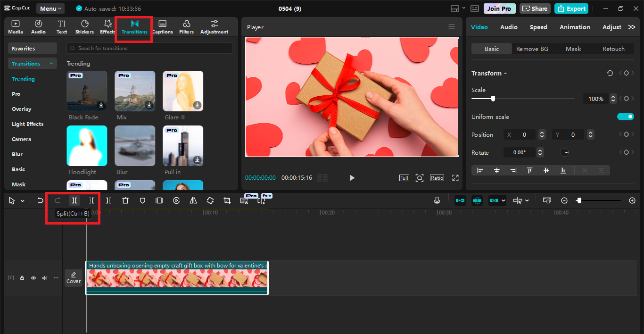The image size is (644, 334).
Task: Disable the Uniform scale toggle
Action: [x=625, y=117]
